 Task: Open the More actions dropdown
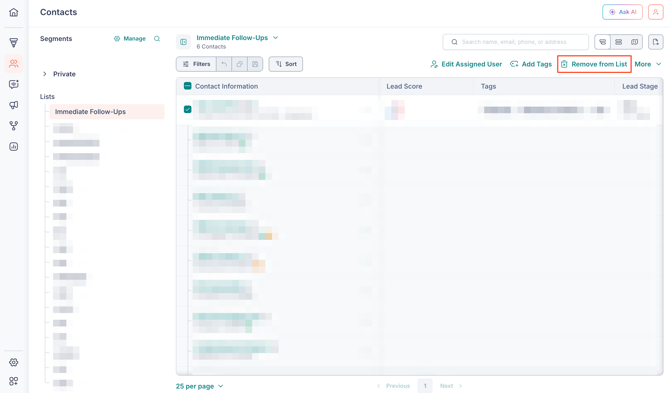(x=648, y=64)
